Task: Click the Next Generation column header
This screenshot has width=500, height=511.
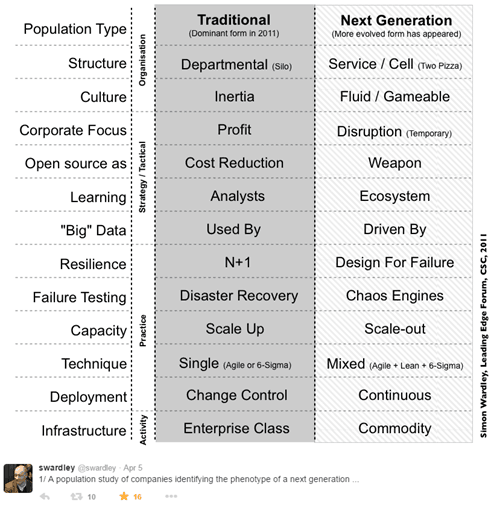Action: click(x=396, y=26)
